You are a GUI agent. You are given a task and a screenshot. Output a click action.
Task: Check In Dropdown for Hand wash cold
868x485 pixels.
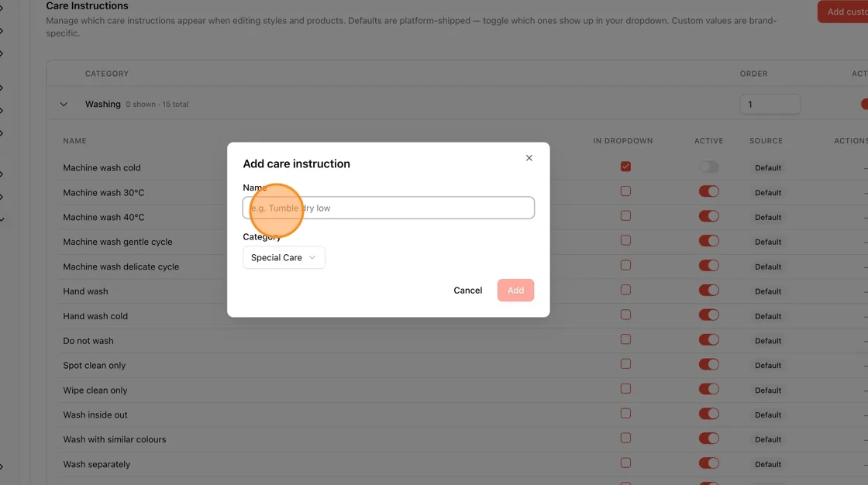pyautogui.click(x=625, y=315)
